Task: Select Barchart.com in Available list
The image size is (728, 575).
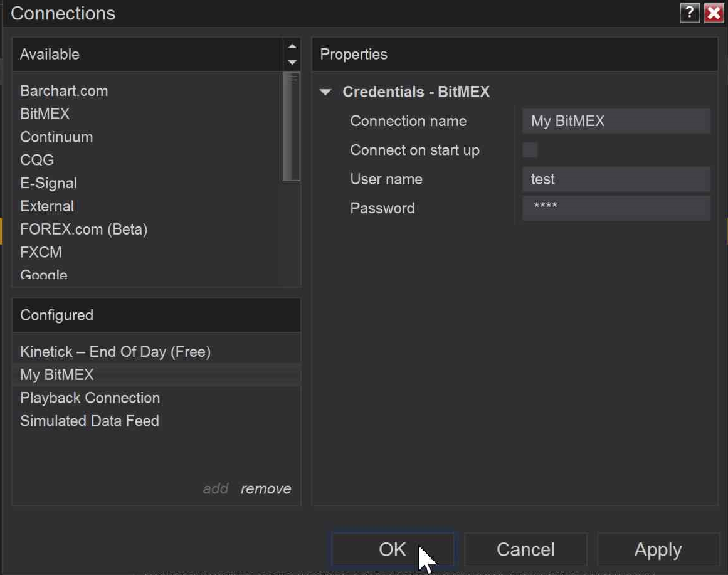Action: 64,91
